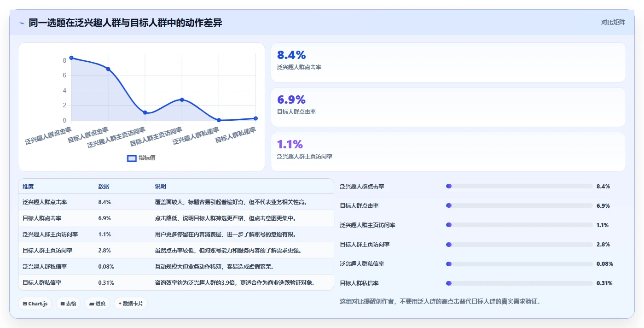Click the progress bar for 泛兴趣人群主页访问率
644x328 pixels.
pyautogui.click(x=519, y=225)
